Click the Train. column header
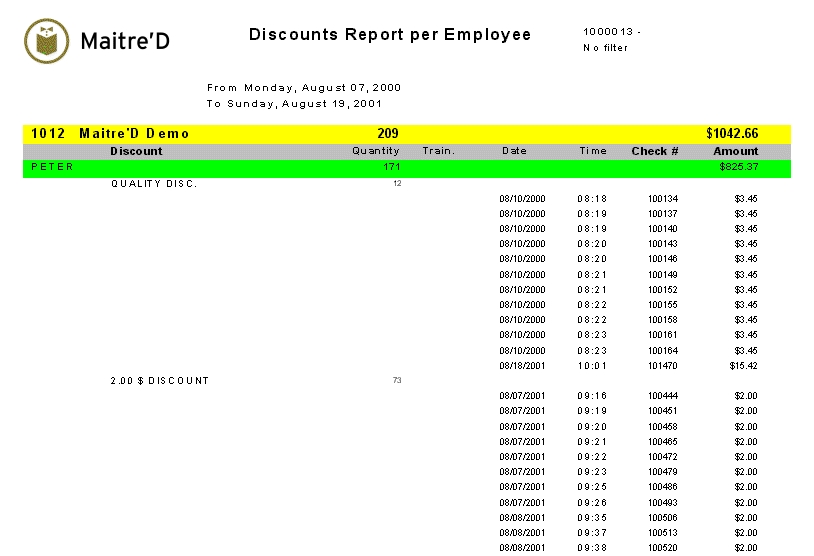Image resolution: width=814 pixels, height=556 pixels. coord(438,151)
